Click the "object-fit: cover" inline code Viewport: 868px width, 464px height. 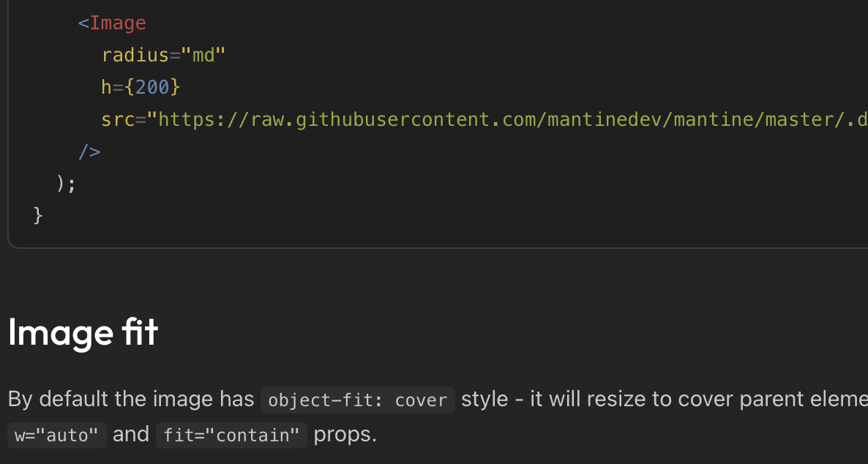[357, 400]
